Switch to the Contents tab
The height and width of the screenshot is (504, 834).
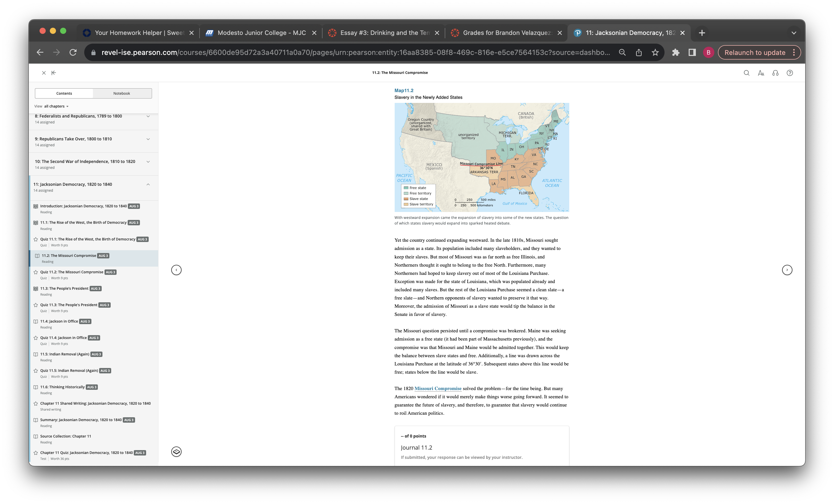tap(64, 93)
